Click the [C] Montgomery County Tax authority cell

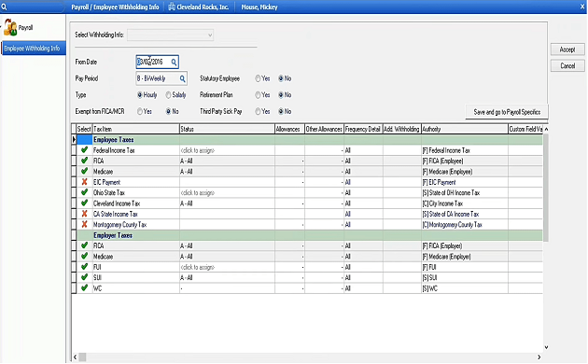[465, 225]
